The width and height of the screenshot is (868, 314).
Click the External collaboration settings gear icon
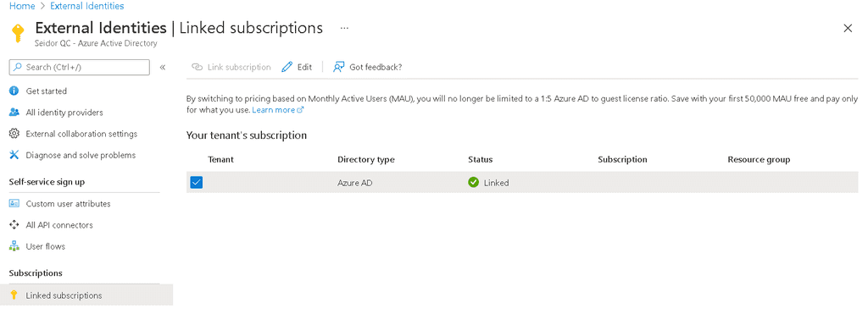point(14,134)
